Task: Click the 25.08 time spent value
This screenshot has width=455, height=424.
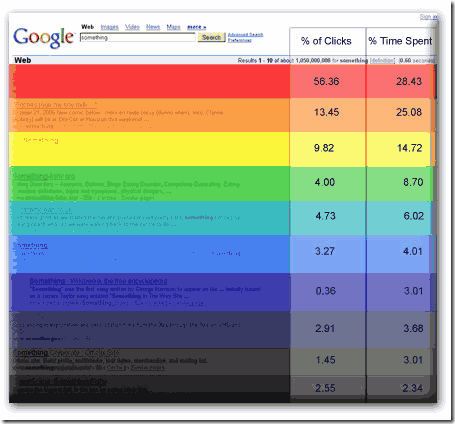Action: click(409, 112)
